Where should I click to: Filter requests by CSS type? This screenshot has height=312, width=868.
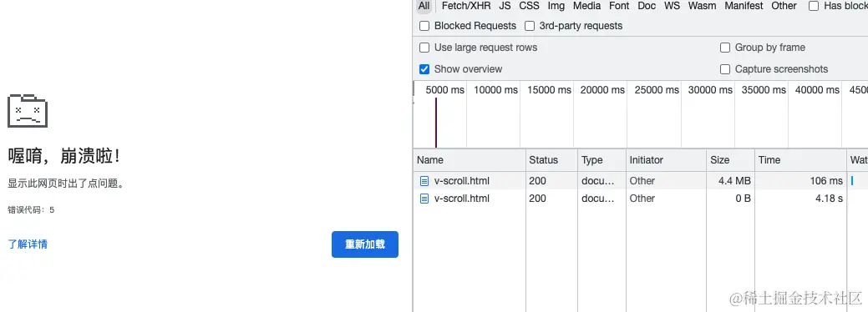(x=529, y=6)
